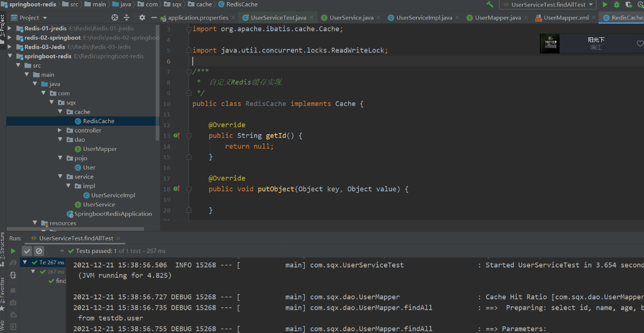Image resolution: width=644 pixels, height=333 pixels.
Task: Toggle auto-test rerun icon
Action: click(x=13, y=275)
